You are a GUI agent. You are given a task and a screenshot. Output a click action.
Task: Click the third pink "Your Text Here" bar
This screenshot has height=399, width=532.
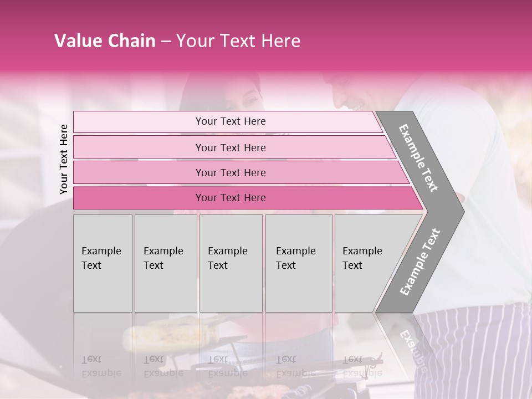(x=230, y=172)
